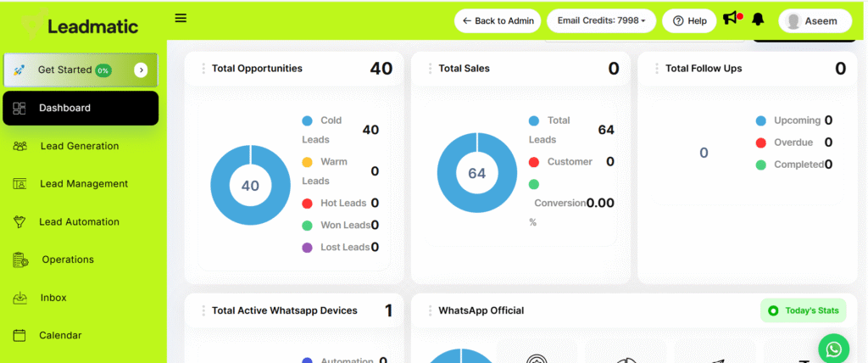Click the Cold Leads blue legend dot

pos(307,121)
